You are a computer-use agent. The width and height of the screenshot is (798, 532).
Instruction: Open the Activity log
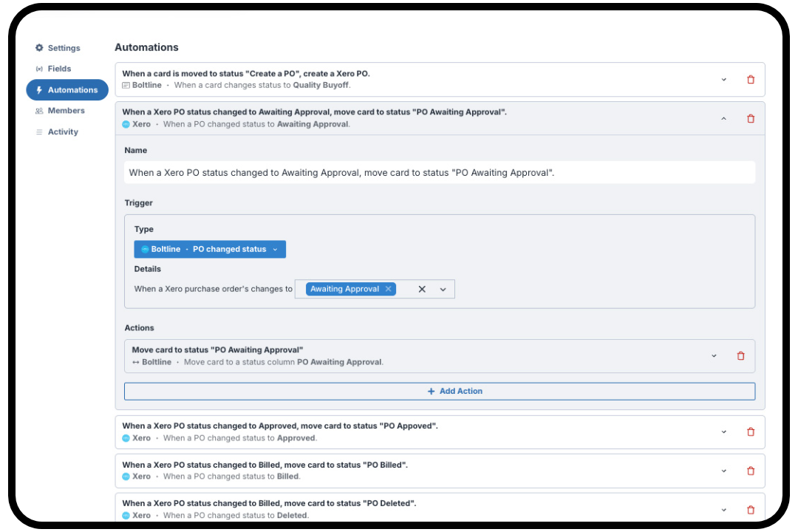(57, 132)
